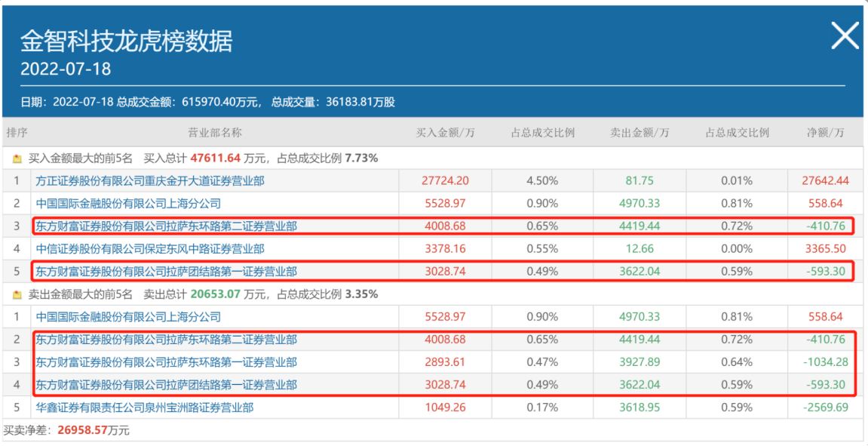
Task: Click the 金智科技龙虎榜数据 title
Action: pos(127,41)
